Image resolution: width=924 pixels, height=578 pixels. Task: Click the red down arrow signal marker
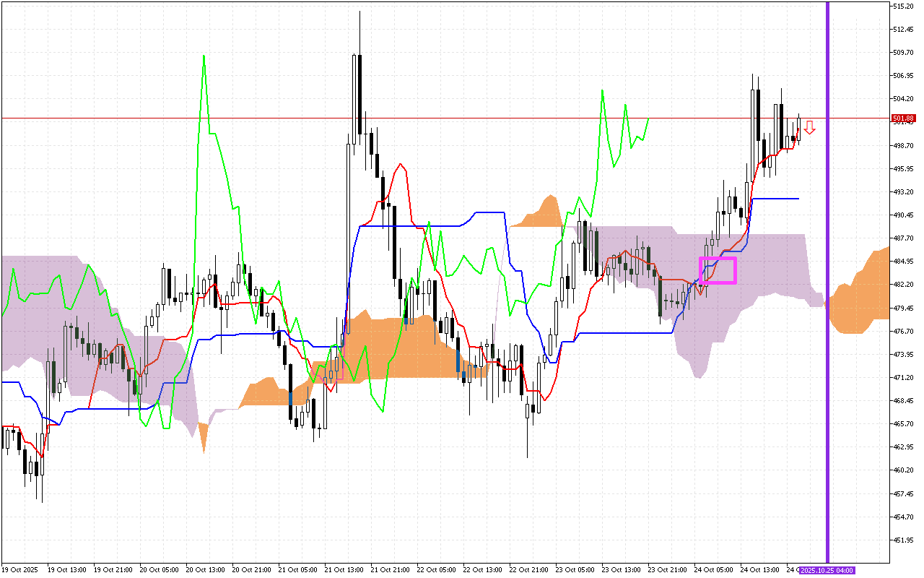point(810,128)
